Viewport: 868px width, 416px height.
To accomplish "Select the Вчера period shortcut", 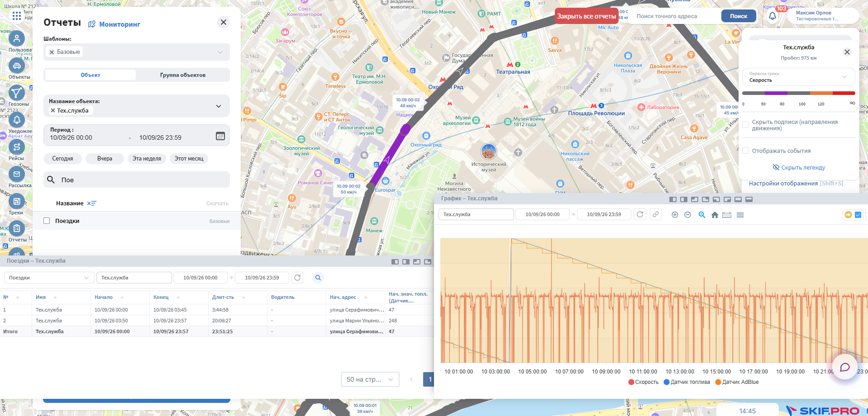I will [x=105, y=159].
